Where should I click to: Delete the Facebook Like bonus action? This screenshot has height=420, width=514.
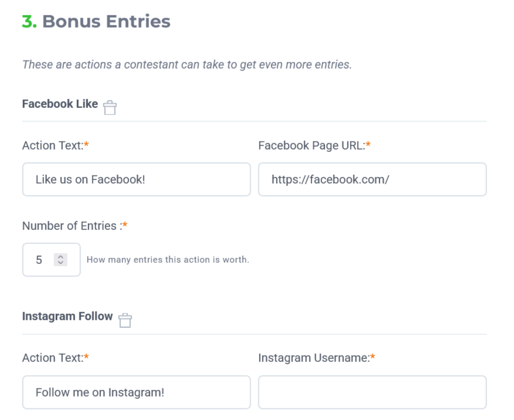[x=110, y=107]
